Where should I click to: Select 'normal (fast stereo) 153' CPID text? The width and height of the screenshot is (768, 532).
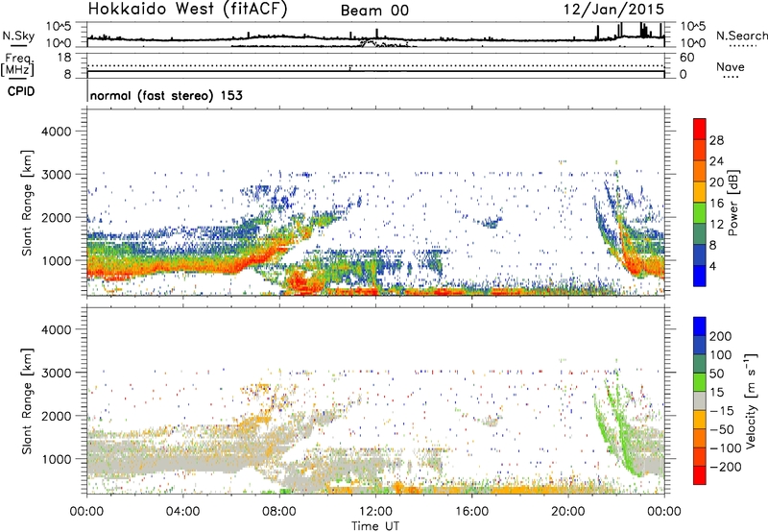click(166, 95)
